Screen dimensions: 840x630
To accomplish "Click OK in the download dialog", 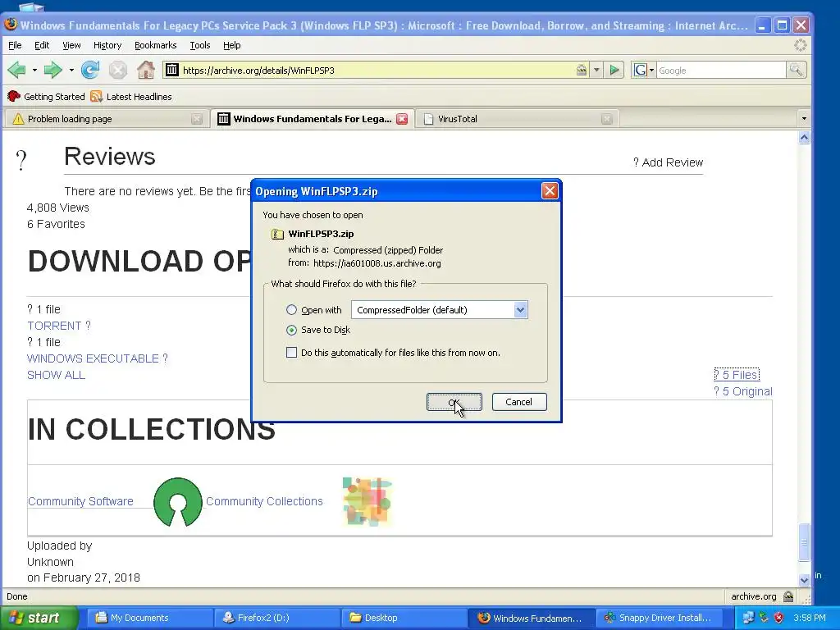I will tap(454, 402).
